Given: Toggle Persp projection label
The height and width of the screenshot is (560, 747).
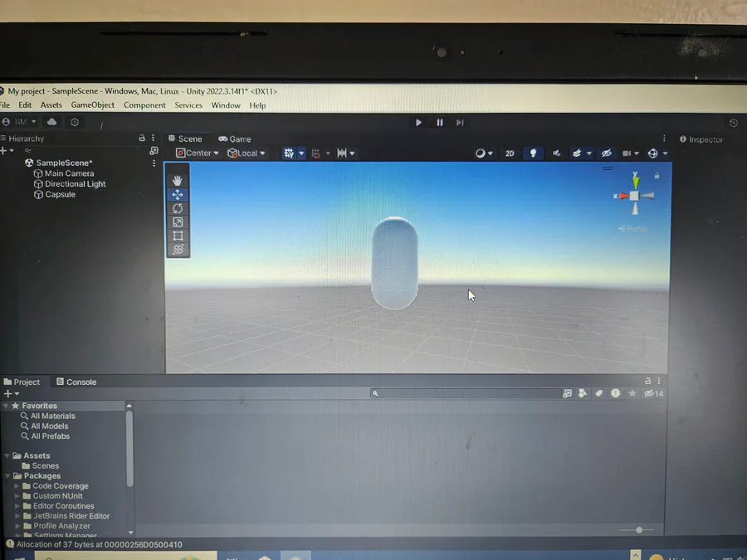Looking at the screenshot, I should [633, 229].
